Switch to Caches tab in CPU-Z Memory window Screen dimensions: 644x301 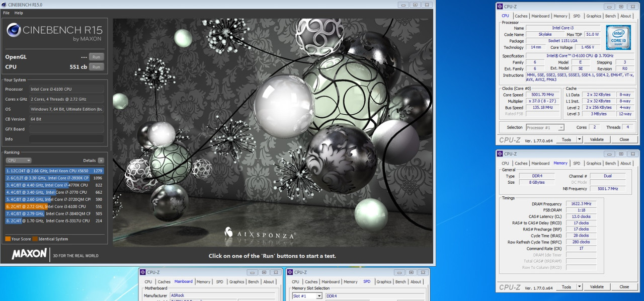(521, 163)
